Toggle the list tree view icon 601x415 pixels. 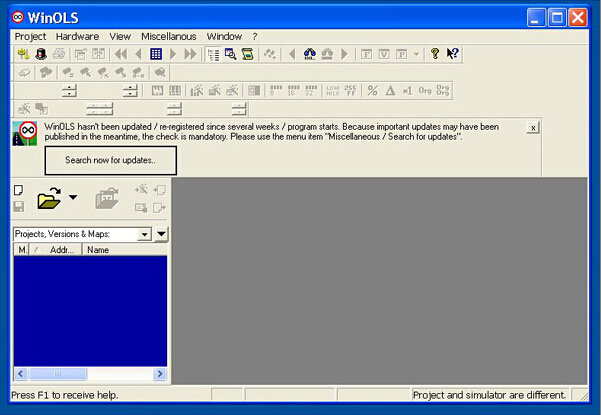(213, 54)
